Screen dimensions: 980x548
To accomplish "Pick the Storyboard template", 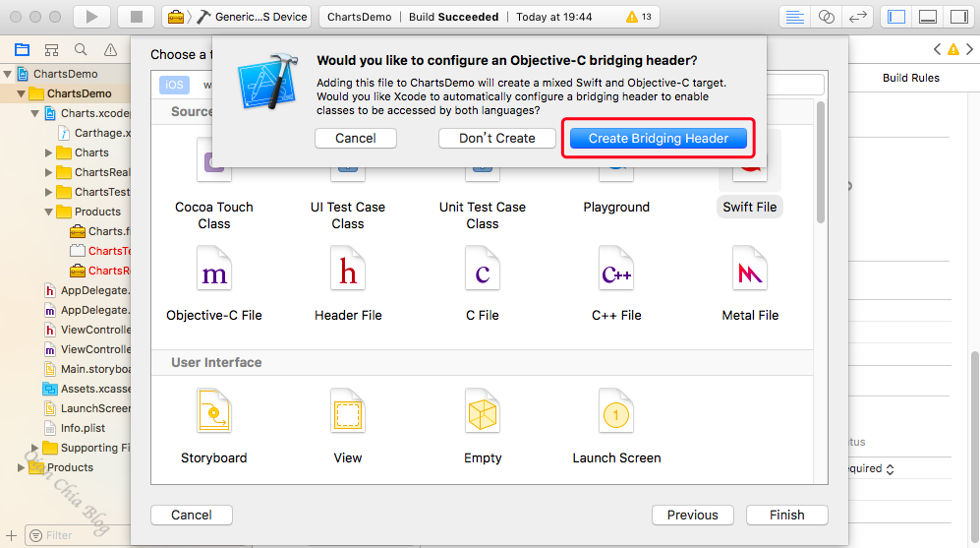I will coord(213,427).
